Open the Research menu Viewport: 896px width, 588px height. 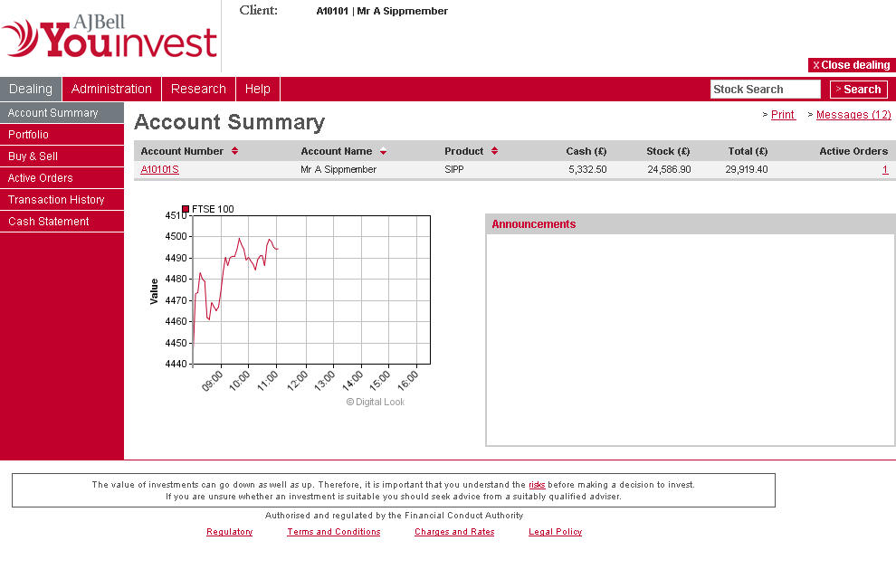(x=198, y=89)
